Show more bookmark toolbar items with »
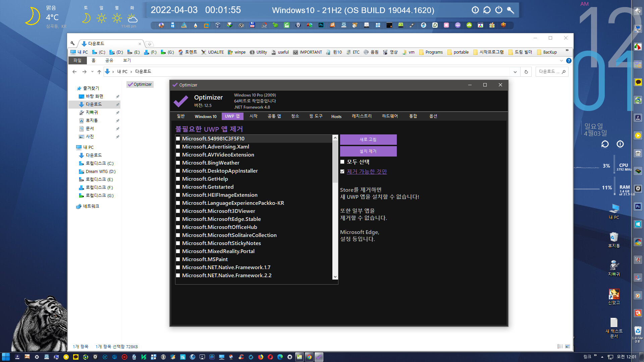 (x=567, y=51)
